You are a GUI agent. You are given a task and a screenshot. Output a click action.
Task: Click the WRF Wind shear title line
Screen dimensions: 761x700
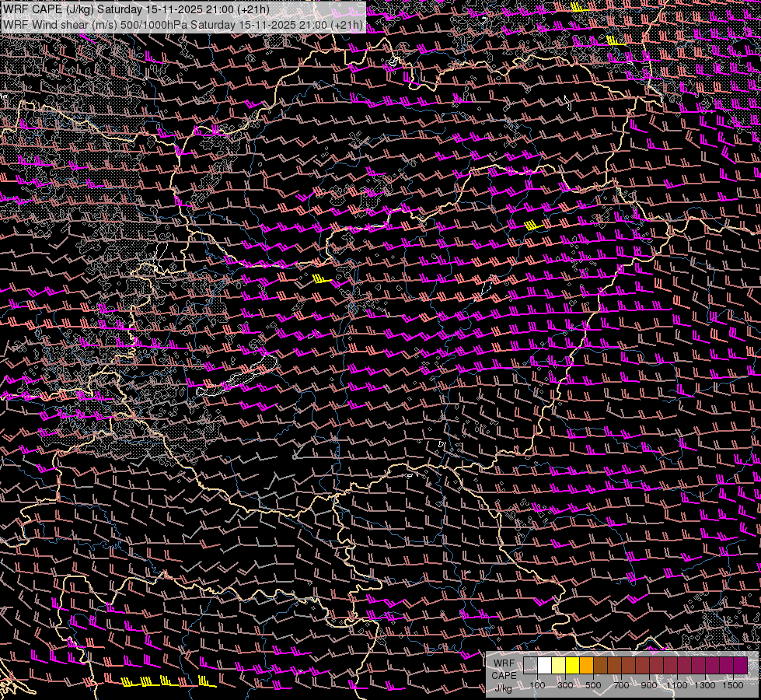pos(183,25)
